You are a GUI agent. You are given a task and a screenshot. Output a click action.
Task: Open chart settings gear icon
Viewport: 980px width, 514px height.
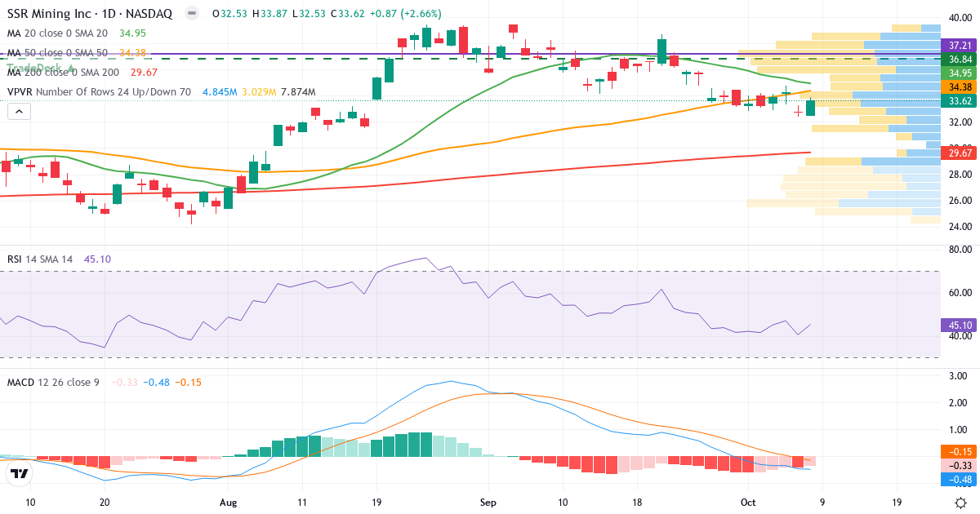961,503
